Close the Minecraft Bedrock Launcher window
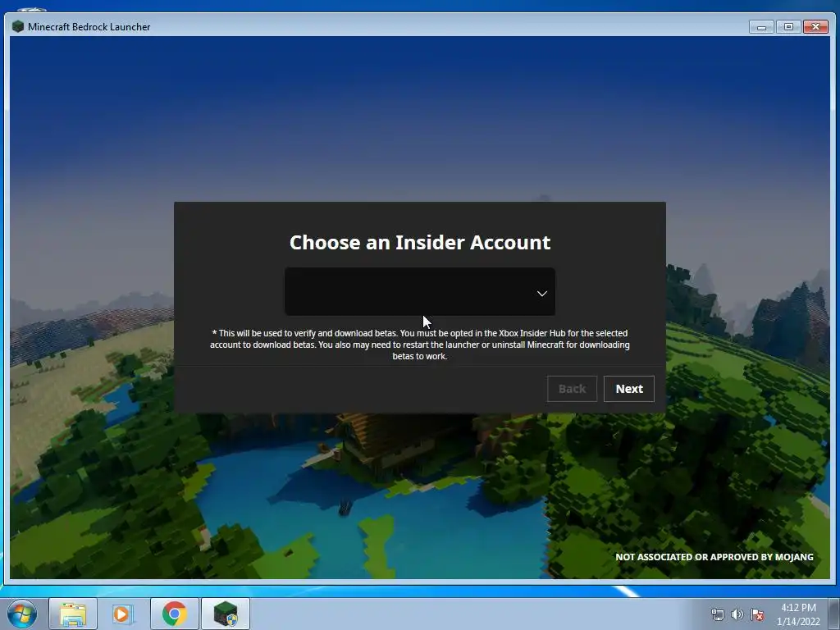The image size is (840, 630). (815, 26)
